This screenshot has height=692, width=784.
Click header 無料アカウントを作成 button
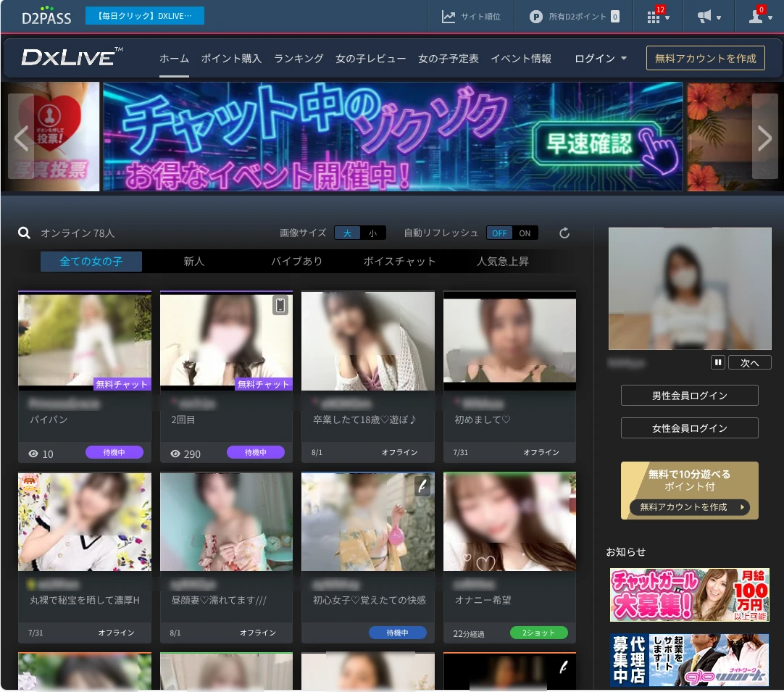pos(706,58)
